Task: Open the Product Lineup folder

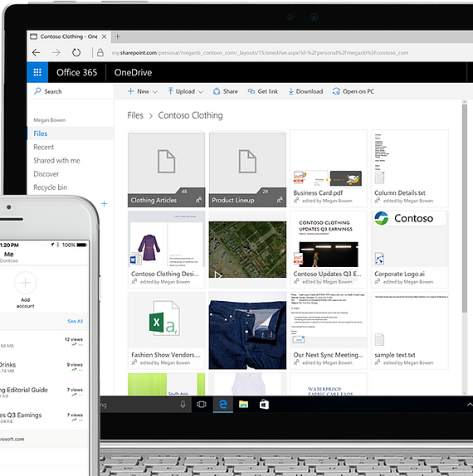Action: tap(247, 169)
